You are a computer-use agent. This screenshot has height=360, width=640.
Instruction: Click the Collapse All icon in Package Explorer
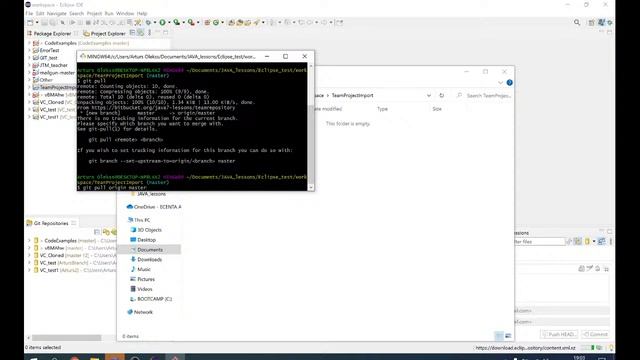click(x=132, y=33)
